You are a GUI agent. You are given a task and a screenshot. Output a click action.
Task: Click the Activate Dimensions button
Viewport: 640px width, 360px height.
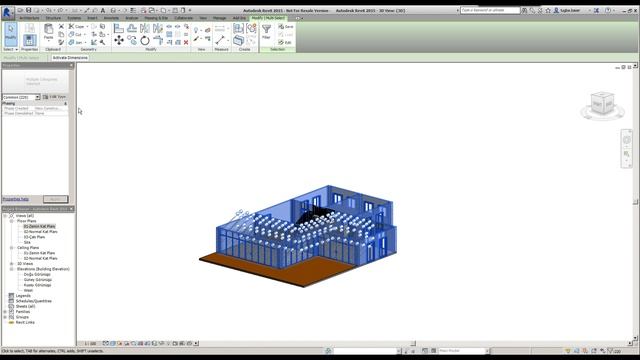point(70,58)
